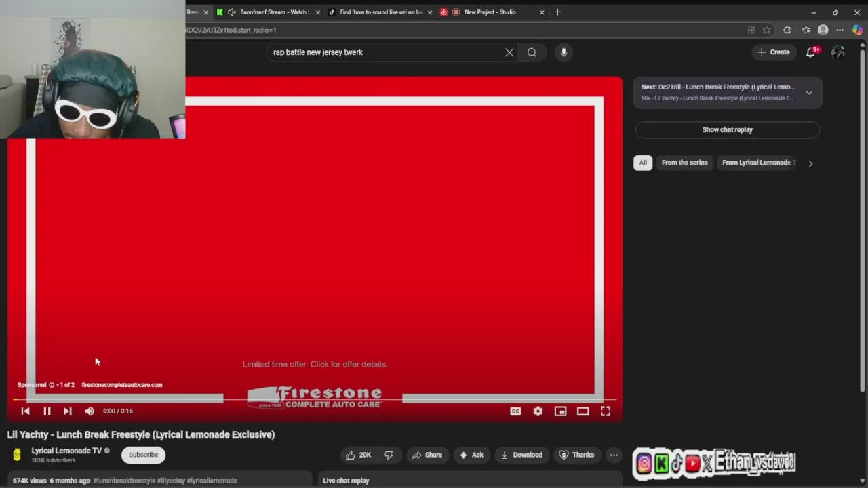Switch to Banofrmnf Stream browser tab
This screenshot has height=488, width=868.
(268, 12)
